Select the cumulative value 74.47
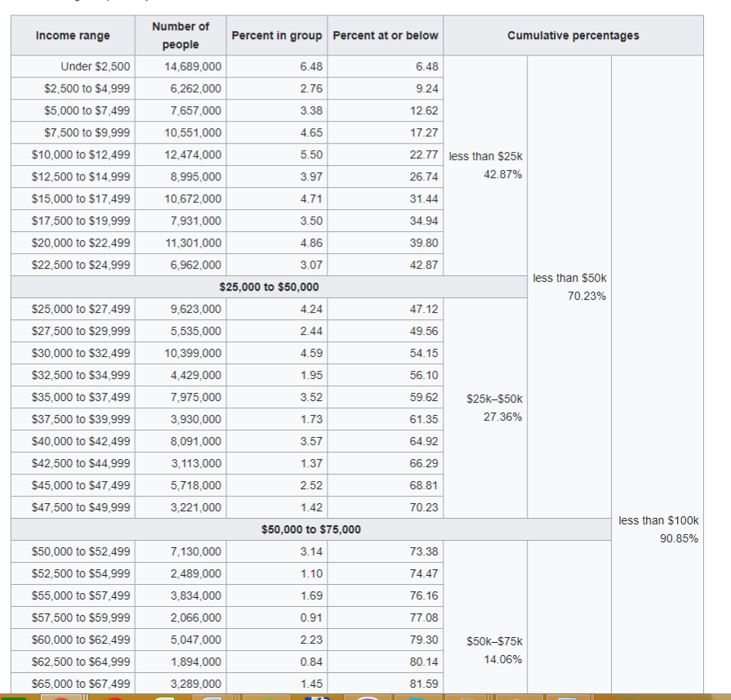 click(x=424, y=573)
